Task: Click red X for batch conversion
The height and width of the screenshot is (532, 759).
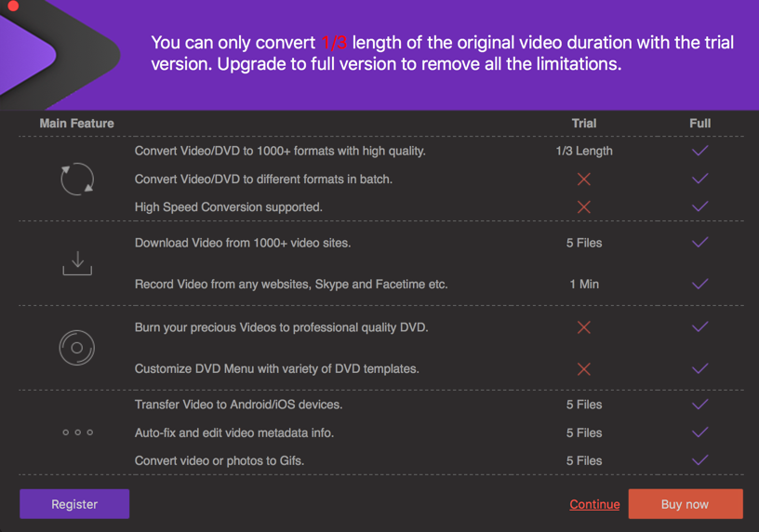Action: point(584,179)
